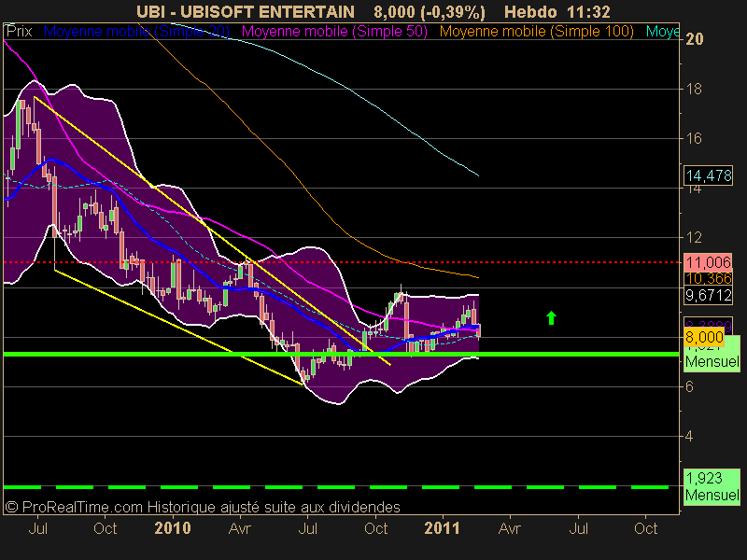
Task: Click the thick green support line
Action: coord(341,355)
